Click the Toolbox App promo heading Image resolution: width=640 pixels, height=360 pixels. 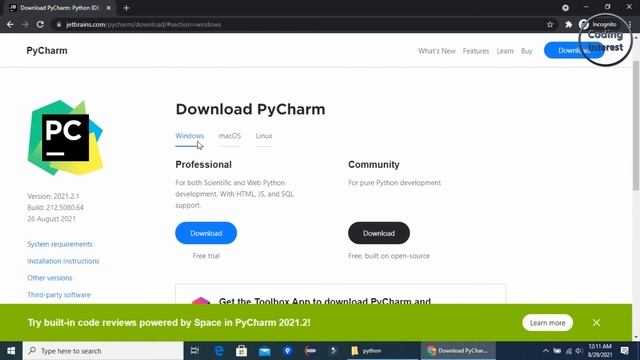click(324, 300)
